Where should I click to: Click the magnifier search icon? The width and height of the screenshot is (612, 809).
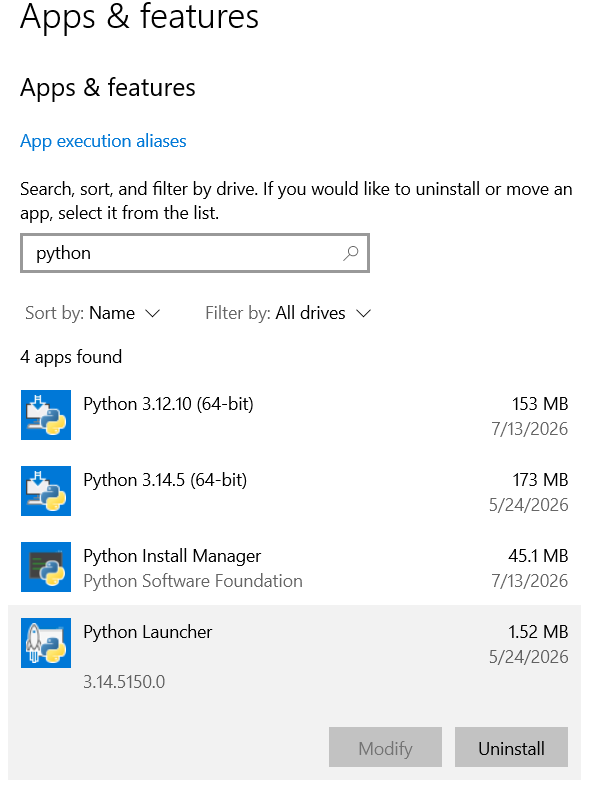click(351, 253)
